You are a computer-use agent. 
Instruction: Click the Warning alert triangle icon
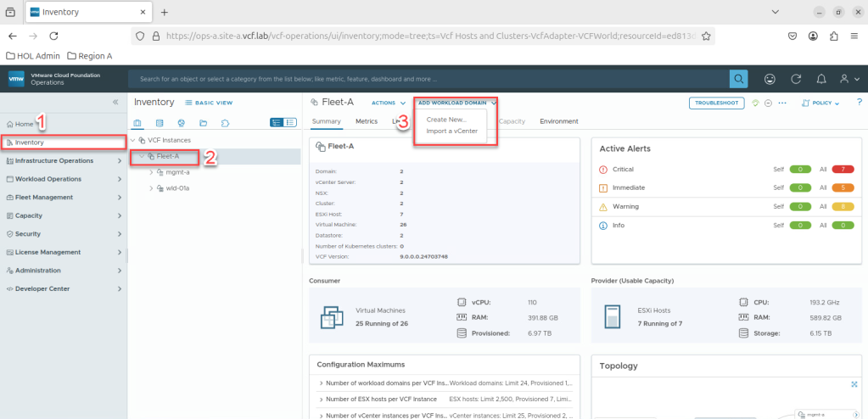coord(604,206)
